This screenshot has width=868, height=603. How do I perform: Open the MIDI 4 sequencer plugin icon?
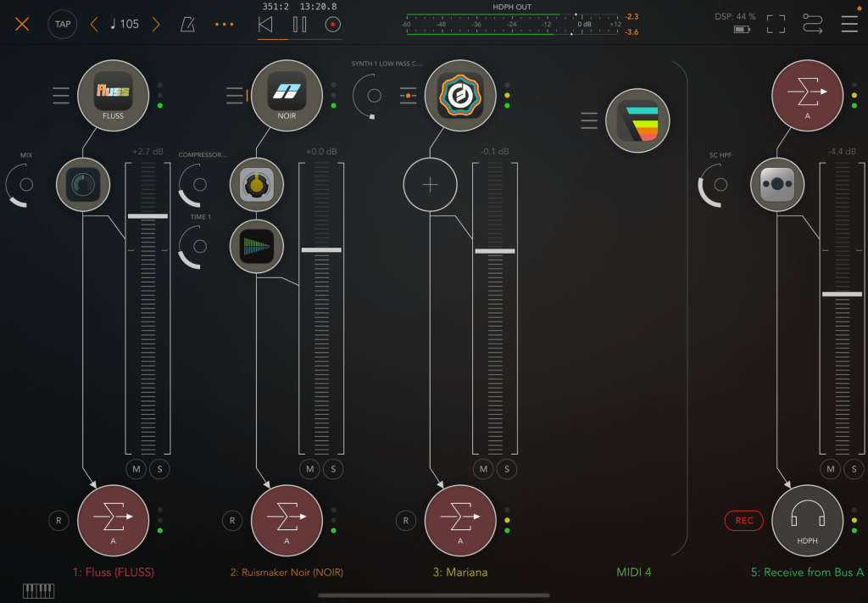(637, 121)
